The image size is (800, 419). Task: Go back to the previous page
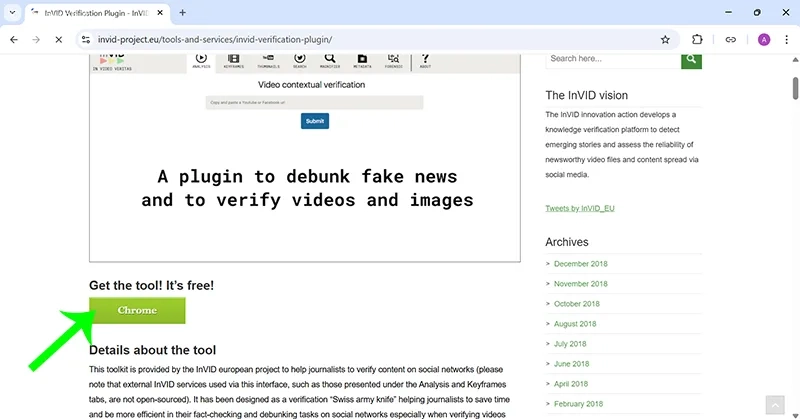(x=14, y=40)
